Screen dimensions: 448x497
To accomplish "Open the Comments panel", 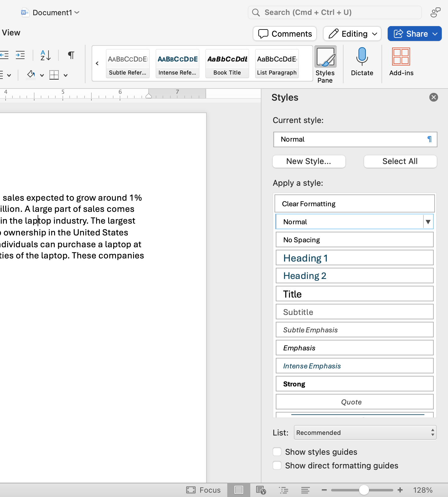I will (285, 34).
